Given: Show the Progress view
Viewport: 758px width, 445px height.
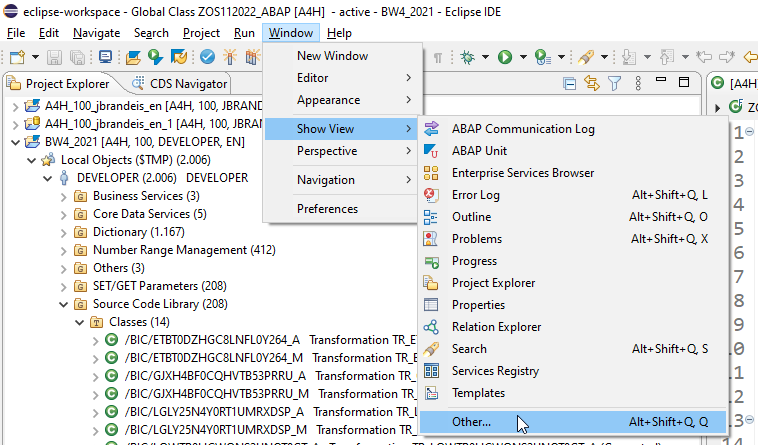Looking at the screenshot, I should pyautogui.click(x=572, y=261).
